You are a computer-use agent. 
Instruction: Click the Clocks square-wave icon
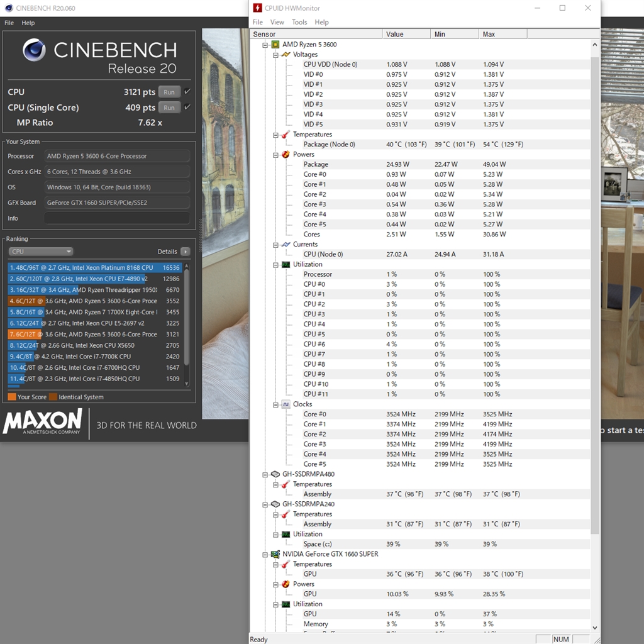pos(286,404)
